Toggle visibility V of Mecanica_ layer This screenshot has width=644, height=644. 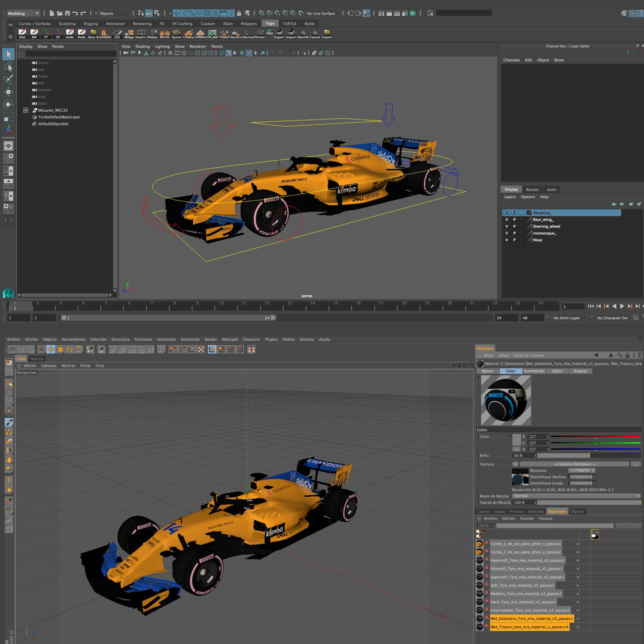[x=507, y=213]
